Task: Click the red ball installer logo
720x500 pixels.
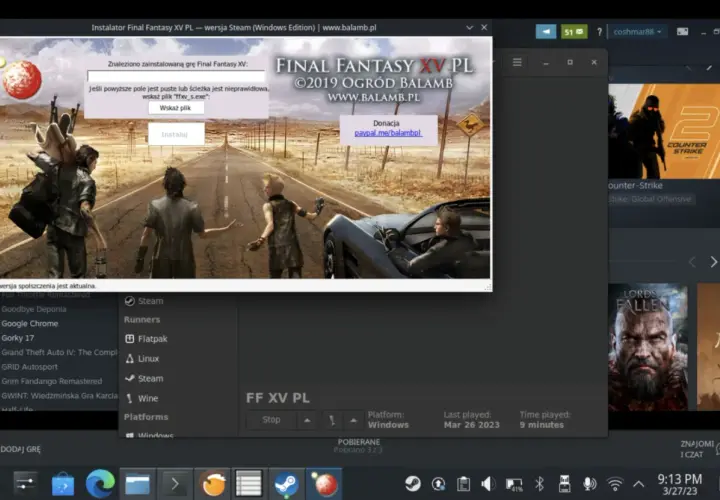Action: pos(22,80)
